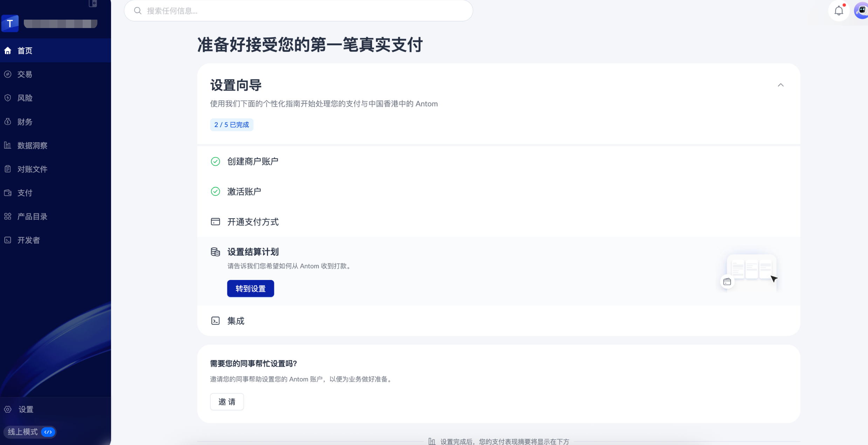This screenshot has width=868, height=445.
Task: Expand the 创建商户账户 step
Action: [x=498, y=161]
